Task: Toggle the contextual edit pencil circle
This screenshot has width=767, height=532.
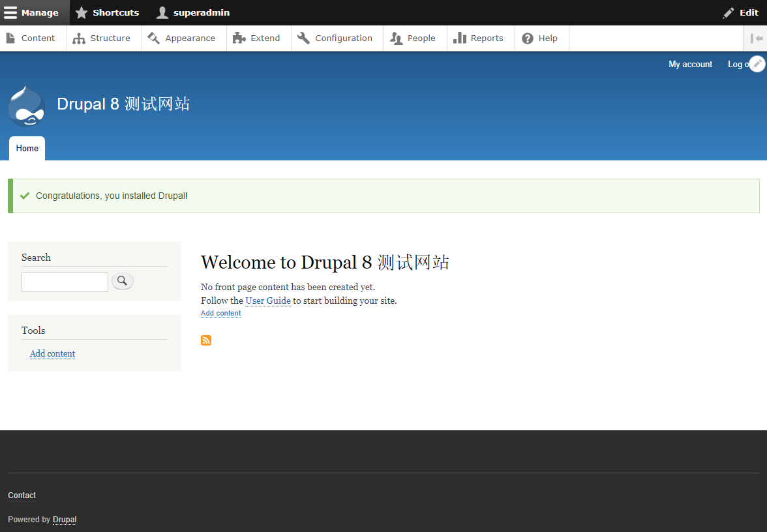Action: pyautogui.click(x=757, y=63)
